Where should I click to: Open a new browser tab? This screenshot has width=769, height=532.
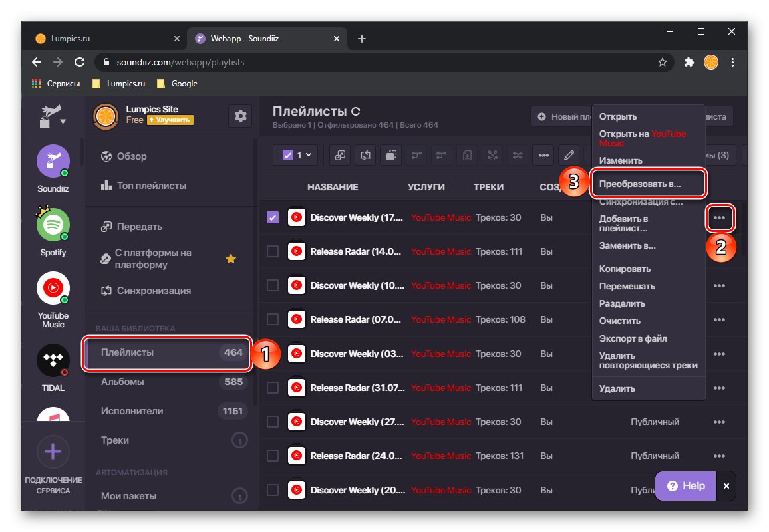point(362,39)
